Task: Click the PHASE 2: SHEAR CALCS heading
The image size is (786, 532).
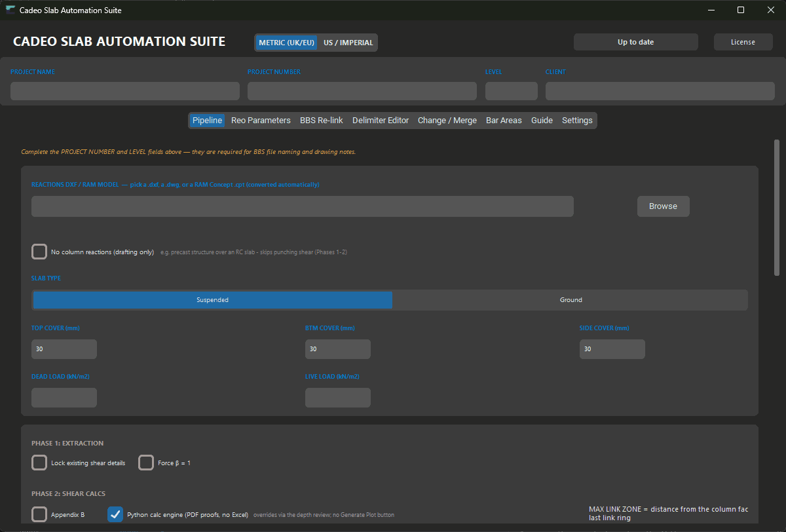Action: [x=69, y=493]
